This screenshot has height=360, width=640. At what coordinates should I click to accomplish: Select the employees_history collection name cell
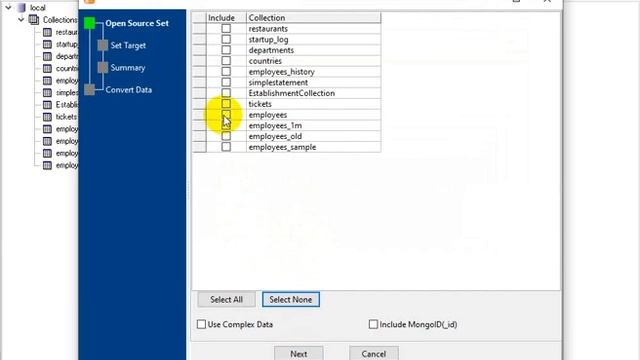click(x=313, y=71)
